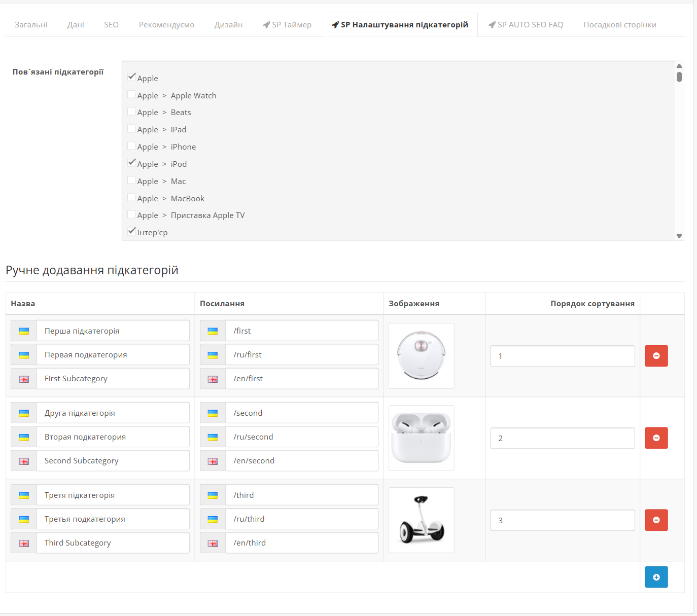Screen dimensions: 697x616
Task: Edit the Third Subcategory name field
Action: click(x=113, y=543)
